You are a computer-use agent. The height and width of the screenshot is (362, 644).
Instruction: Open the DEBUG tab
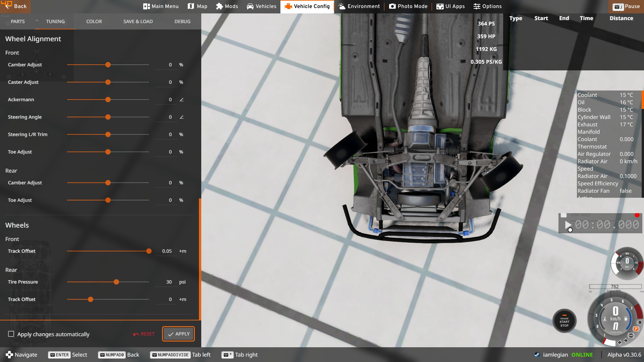182,21
